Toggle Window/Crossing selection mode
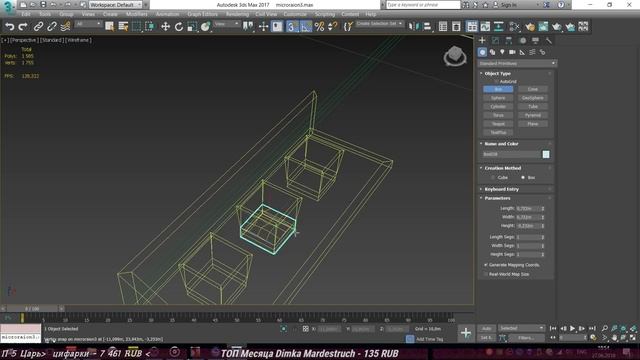Screen dimensions: 640x360 (x=150, y=27)
